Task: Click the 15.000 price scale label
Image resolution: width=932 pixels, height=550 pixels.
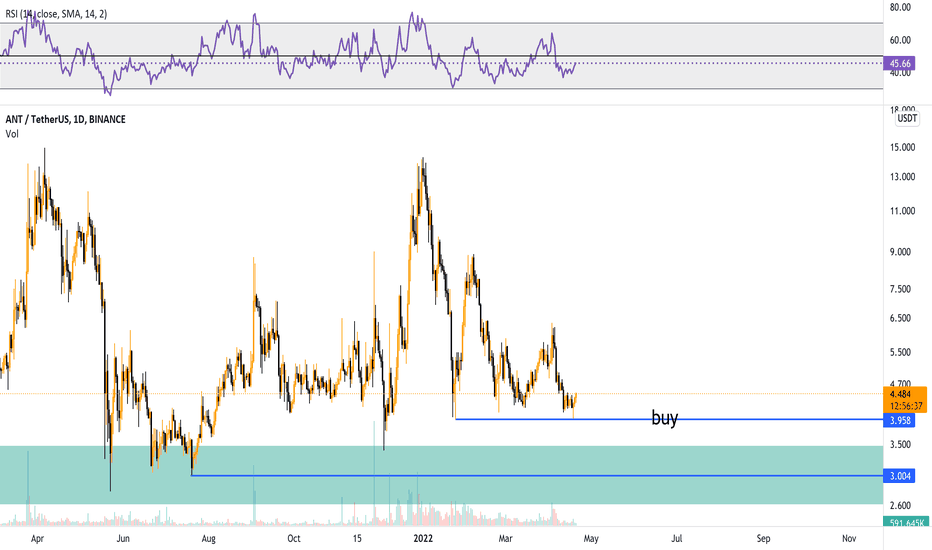Action: point(902,147)
